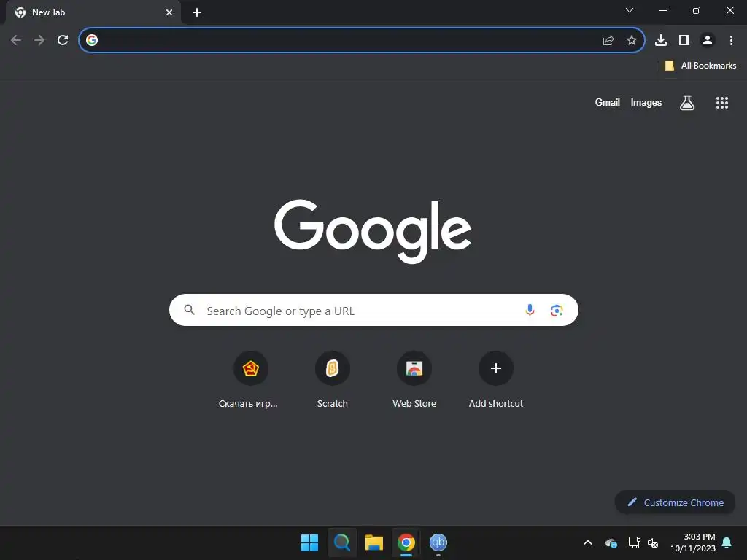The width and height of the screenshot is (747, 560).
Task: Open the Images link
Action: click(x=646, y=102)
